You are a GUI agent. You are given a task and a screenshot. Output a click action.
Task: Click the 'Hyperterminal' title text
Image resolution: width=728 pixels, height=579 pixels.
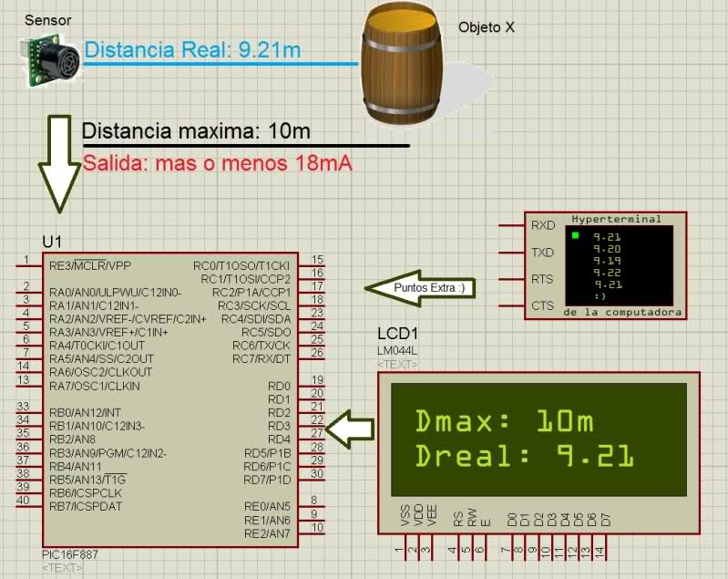coord(616,219)
